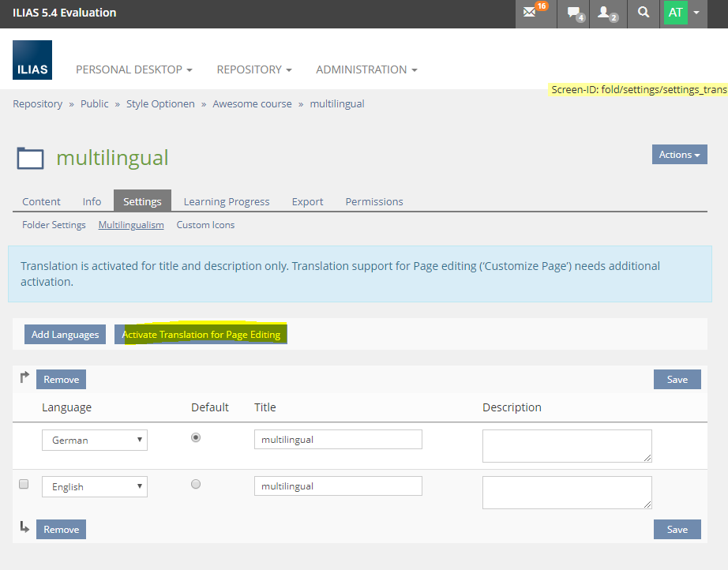
Task: Click the who-is-online users icon
Action: pyautogui.click(x=606, y=13)
